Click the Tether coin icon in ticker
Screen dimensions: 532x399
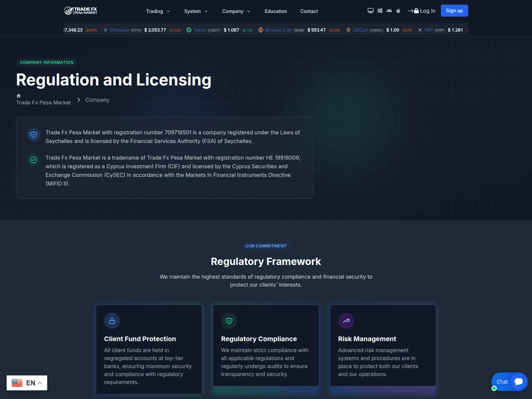coord(189,30)
